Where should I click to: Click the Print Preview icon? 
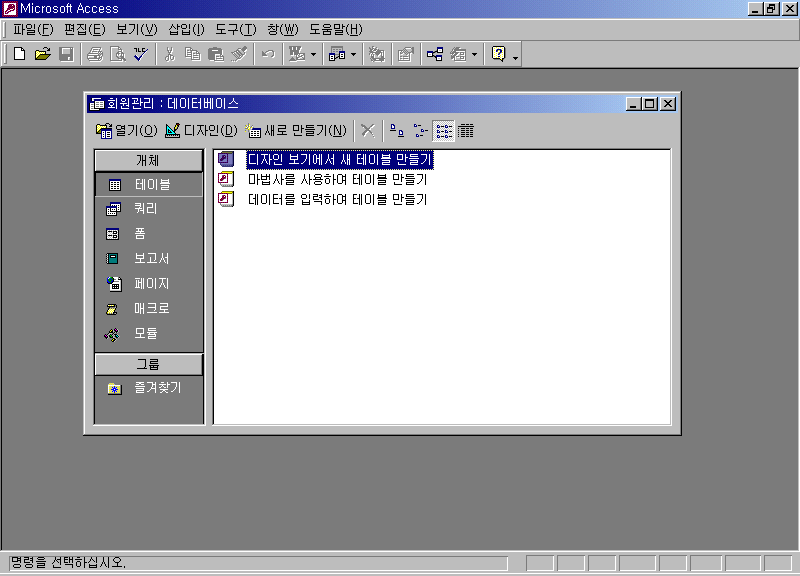point(118,54)
